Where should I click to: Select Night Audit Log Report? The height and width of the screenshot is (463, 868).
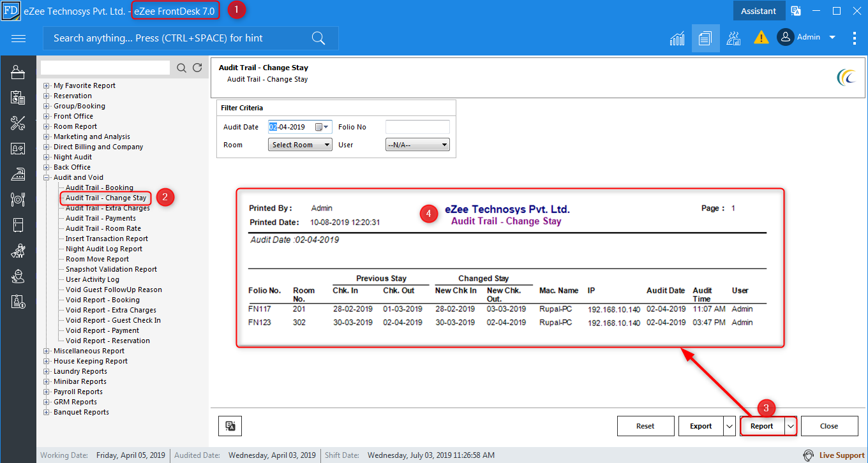pos(104,249)
